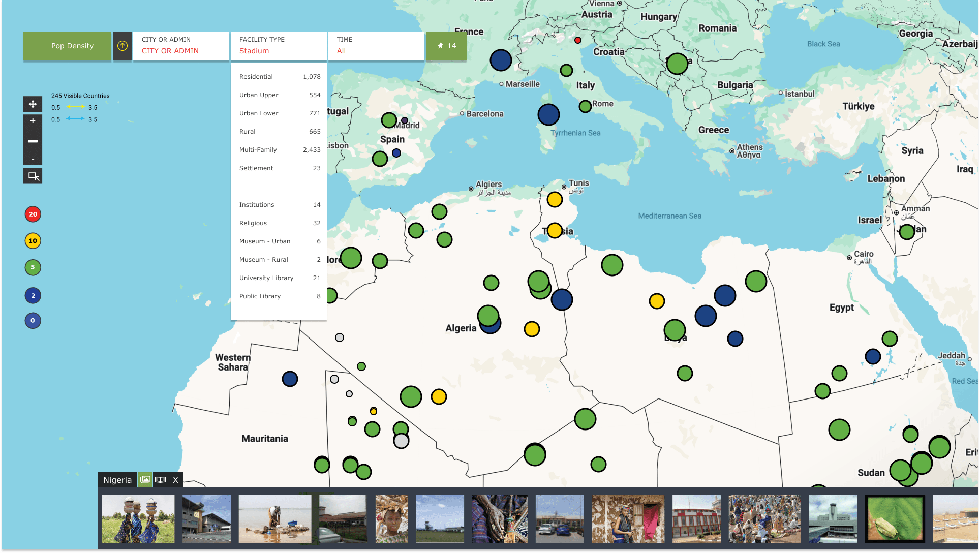The image size is (980, 553).
Task: Open the green frog thumbnail in the filmstrip
Action: click(895, 518)
